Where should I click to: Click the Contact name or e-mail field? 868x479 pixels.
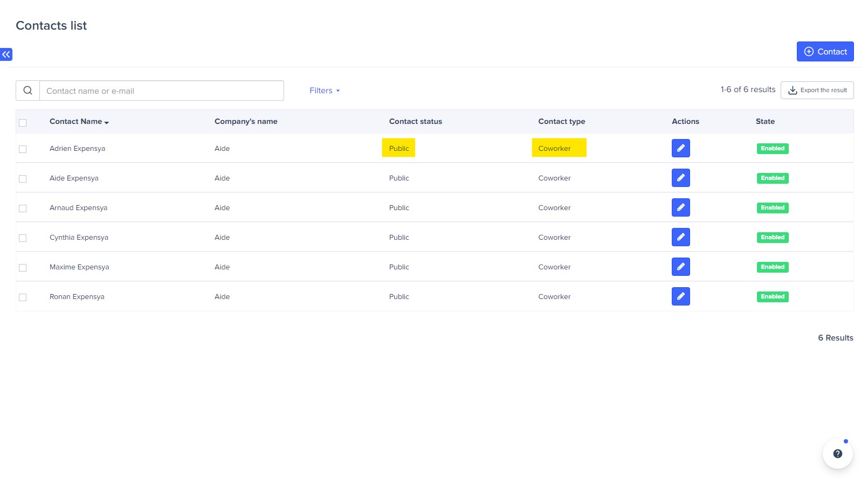point(162,91)
